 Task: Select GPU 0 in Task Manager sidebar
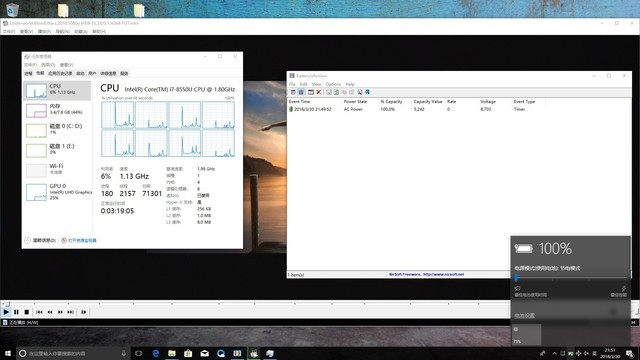(57, 192)
